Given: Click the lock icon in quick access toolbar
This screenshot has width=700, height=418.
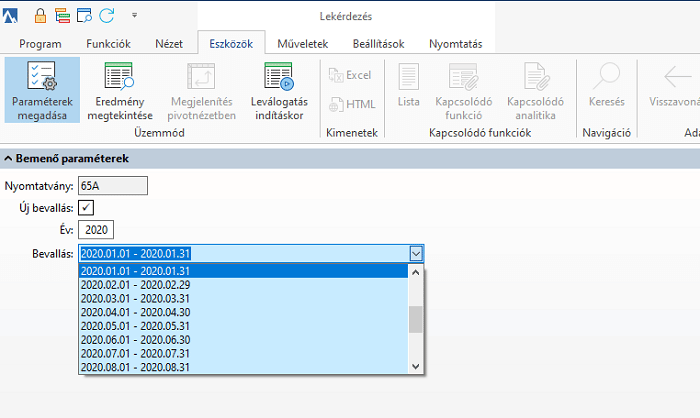Looking at the screenshot, I should tap(40, 16).
